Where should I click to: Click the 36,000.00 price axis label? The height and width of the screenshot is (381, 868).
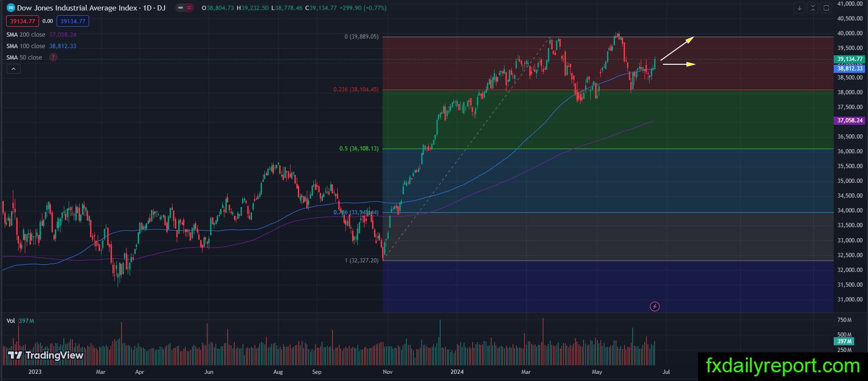[x=850, y=151]
